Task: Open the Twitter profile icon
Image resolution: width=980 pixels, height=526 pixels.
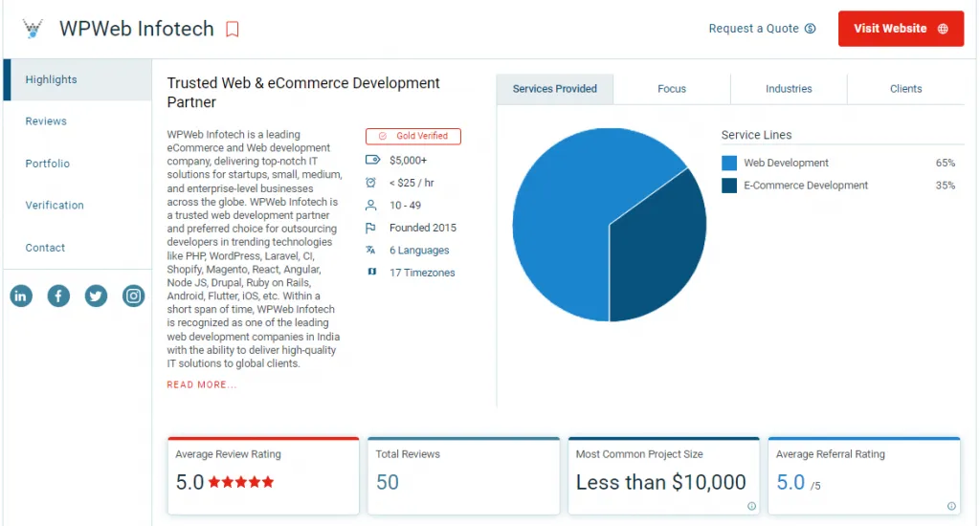Action: click(96, 296)
